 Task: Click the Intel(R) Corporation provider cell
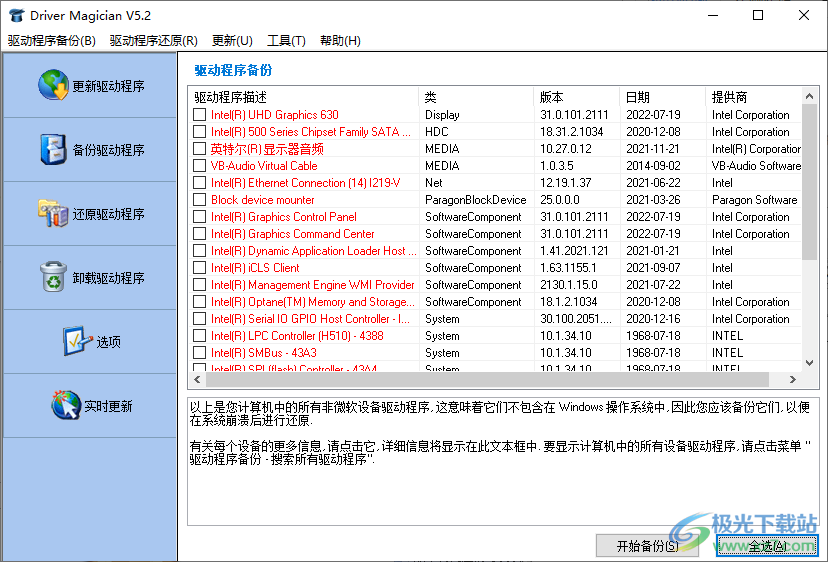click(x=756, y=148)
